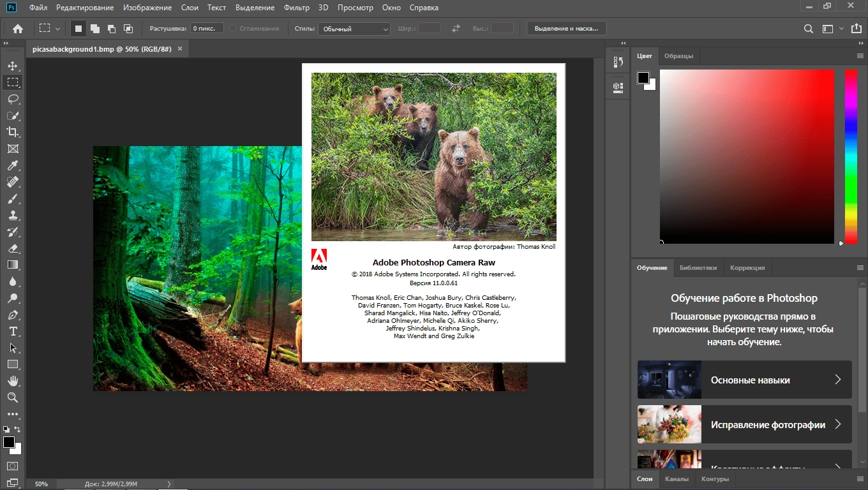This screenshot has height=490, width=868.
Task: Click the Share image icon
Action: click(856, 29)
